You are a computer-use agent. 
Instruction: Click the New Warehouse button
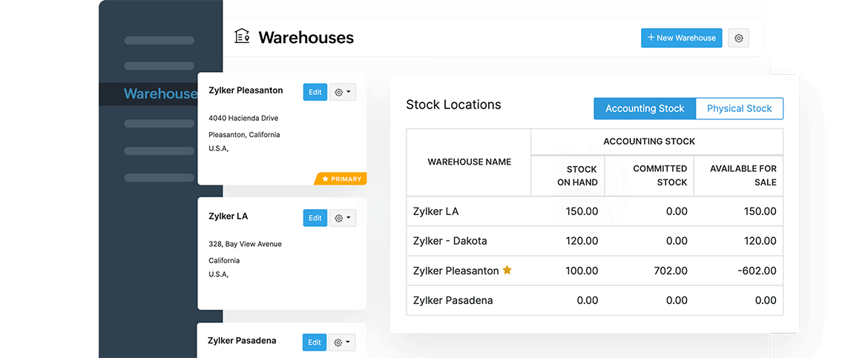tap(681, 38)
